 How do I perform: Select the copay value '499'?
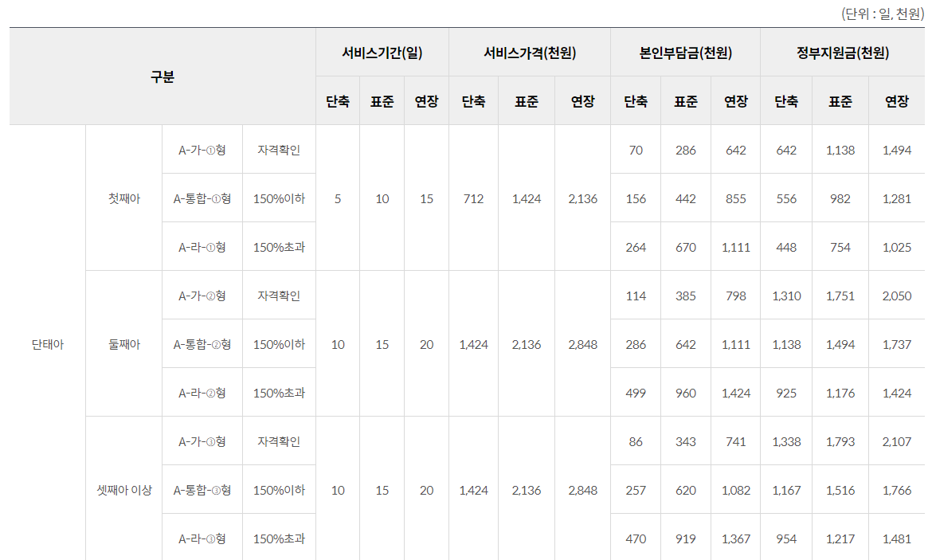[636, 393]
